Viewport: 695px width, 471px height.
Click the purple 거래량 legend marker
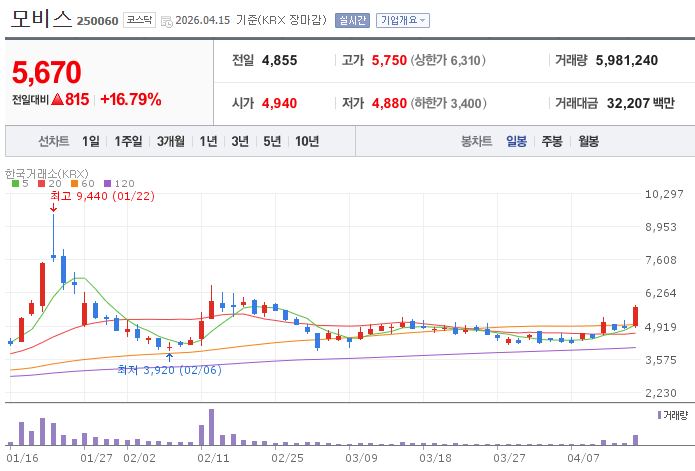(x=660, y=415)
